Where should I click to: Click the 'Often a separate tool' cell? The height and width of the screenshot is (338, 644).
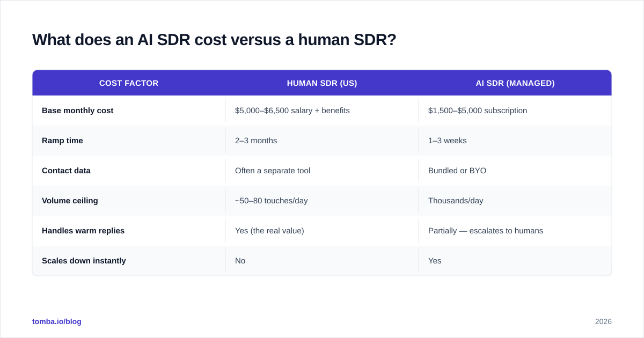[x=322, y=171]
